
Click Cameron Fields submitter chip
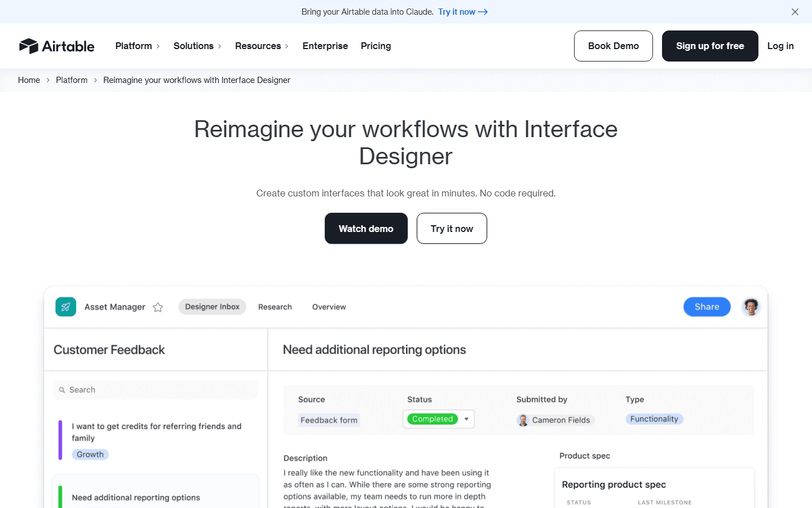555,420
